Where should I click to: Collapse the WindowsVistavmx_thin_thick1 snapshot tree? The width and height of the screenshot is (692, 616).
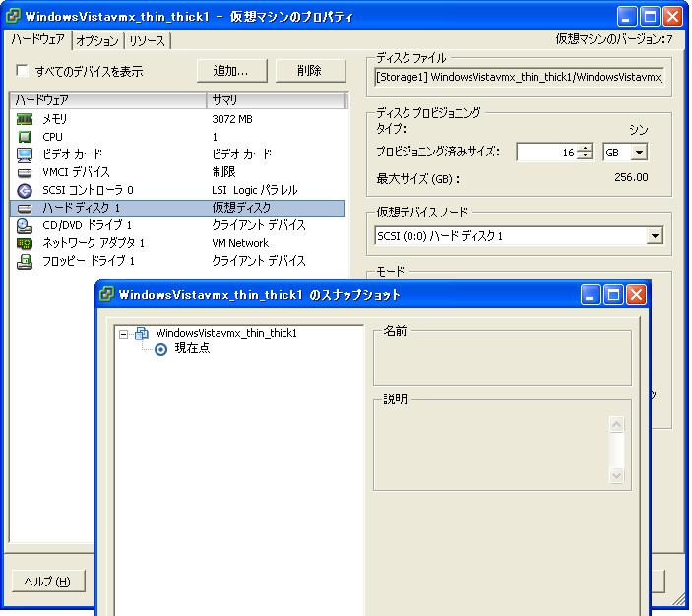124,334
